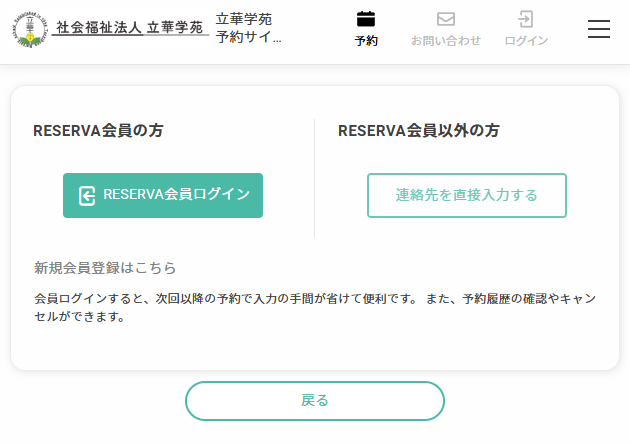
Task: Select the 会員ログインすると description paragraph
Action: click(x=315, y=308)
